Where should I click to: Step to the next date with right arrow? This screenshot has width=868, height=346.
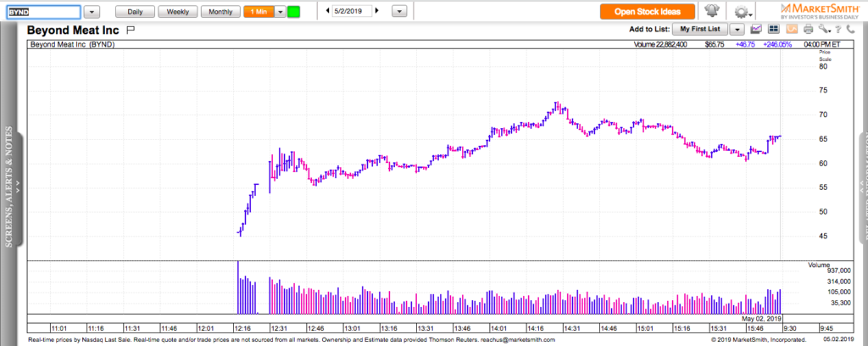[x=377, y=11]
